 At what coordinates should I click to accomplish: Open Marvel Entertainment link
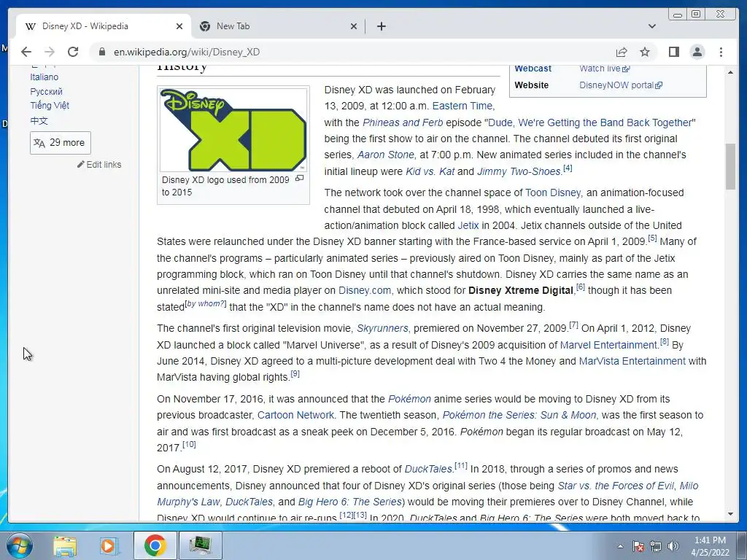click(608, 345)
